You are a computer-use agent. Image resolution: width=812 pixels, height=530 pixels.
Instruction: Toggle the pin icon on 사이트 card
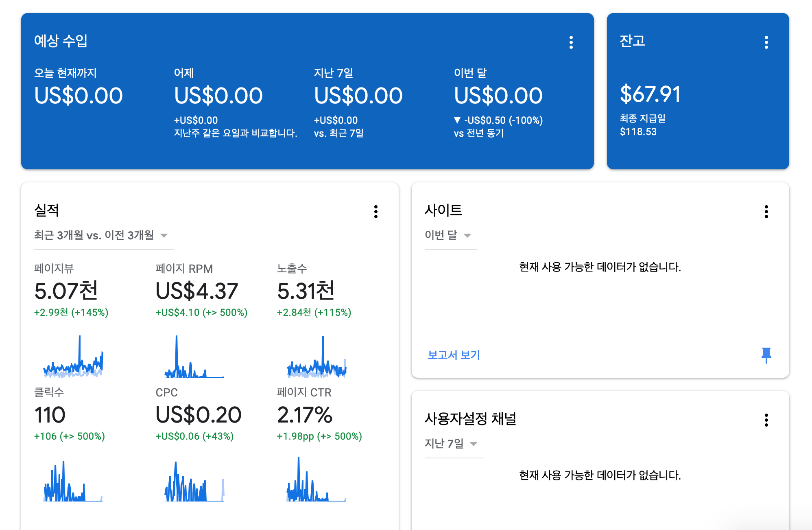766,355
